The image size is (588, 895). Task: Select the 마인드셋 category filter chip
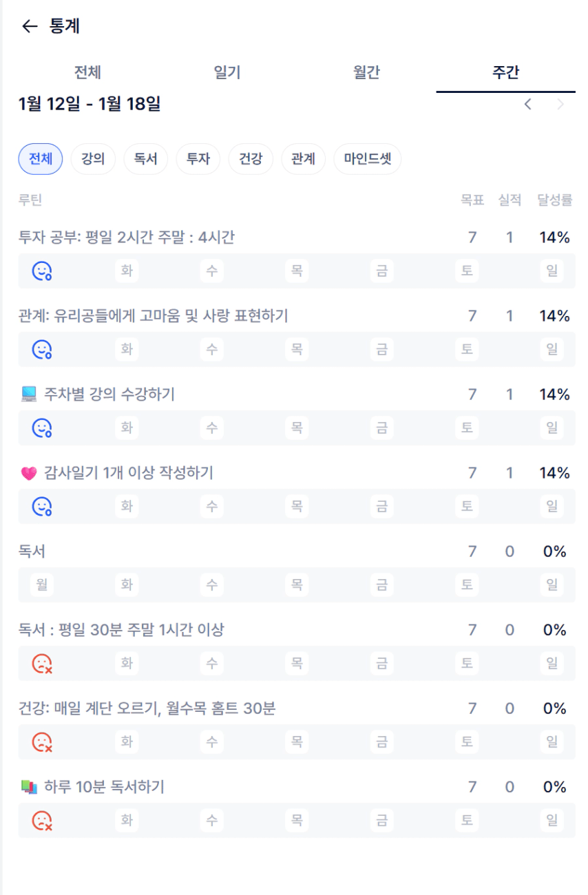(368, 159)
